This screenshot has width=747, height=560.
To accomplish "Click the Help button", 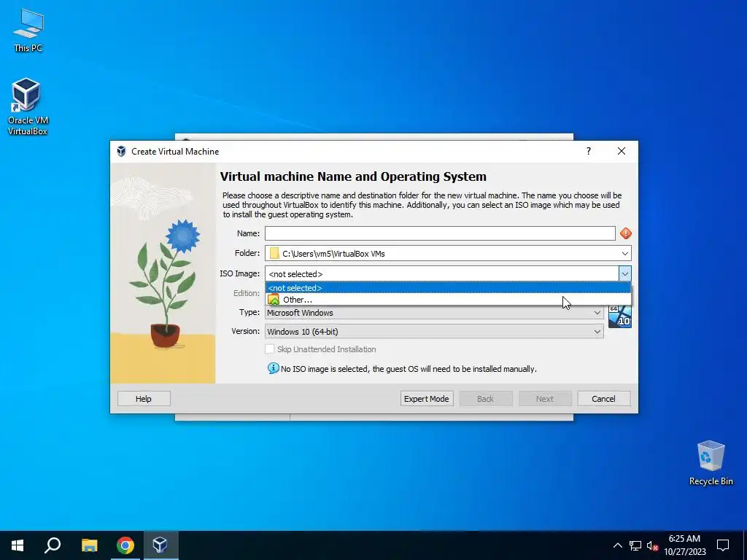I will pyautogui.click(x=144, y=399).
